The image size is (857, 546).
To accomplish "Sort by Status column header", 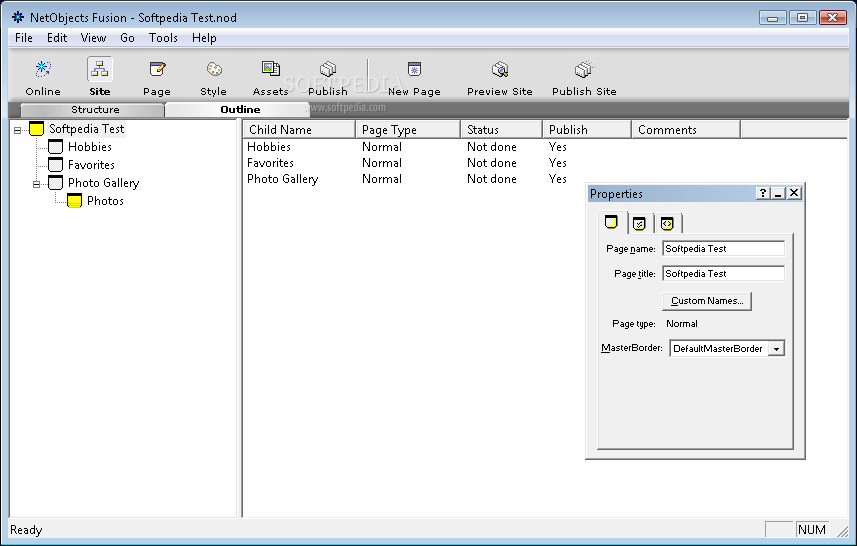I will [x=501, y=130].
